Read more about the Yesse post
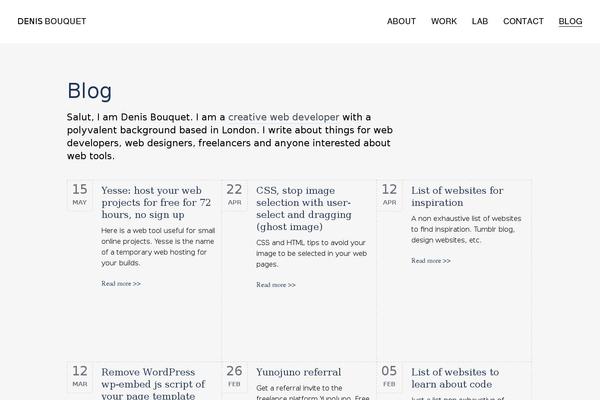Viewport: 600px width, 400px height. [121, 284]
